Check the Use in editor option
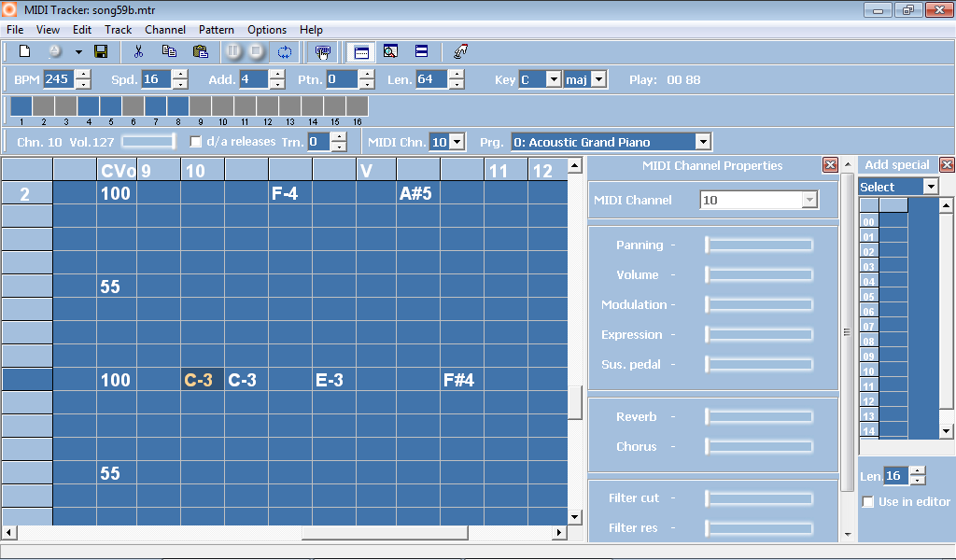The image size is (956, 560). (868, 502)
